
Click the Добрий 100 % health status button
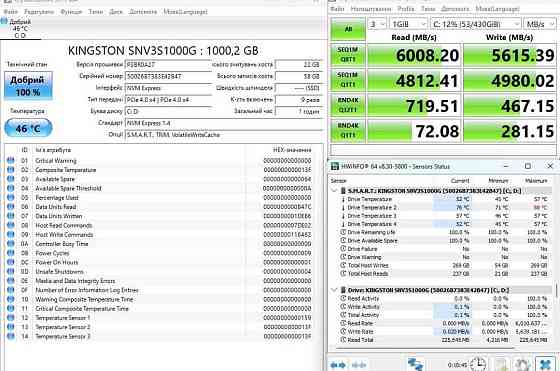[28, 86]
